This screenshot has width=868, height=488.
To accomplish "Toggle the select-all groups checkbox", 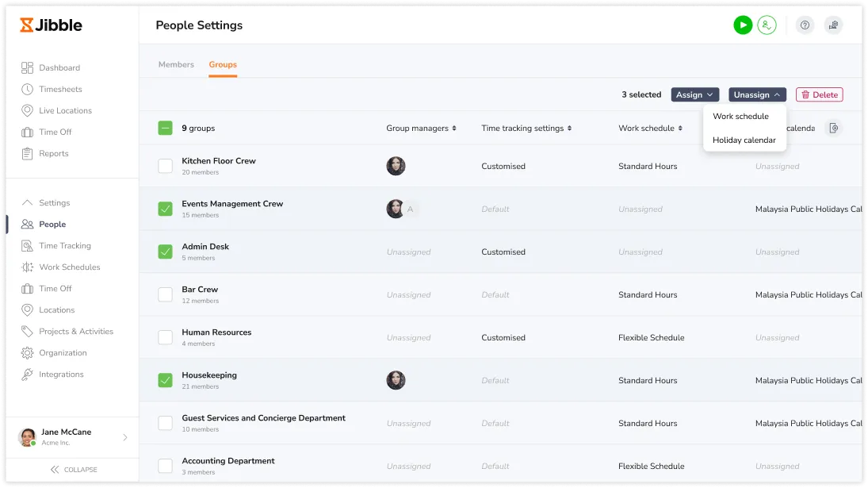I will click(165, 129).
